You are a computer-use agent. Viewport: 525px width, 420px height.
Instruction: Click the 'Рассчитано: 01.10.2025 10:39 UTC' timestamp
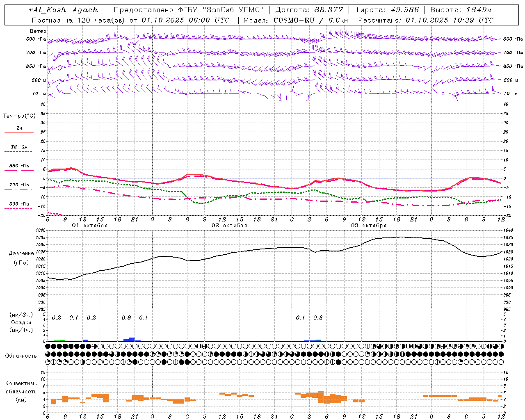tap(426, 20)
